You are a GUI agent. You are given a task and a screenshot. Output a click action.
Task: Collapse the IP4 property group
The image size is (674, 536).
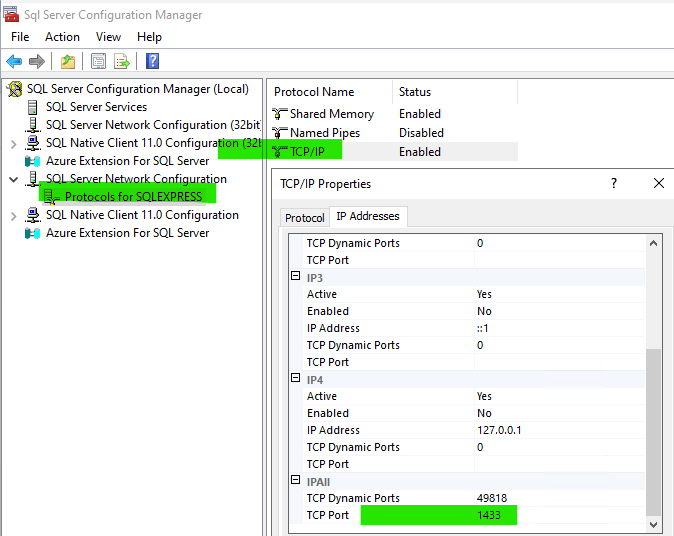[295, 378]
